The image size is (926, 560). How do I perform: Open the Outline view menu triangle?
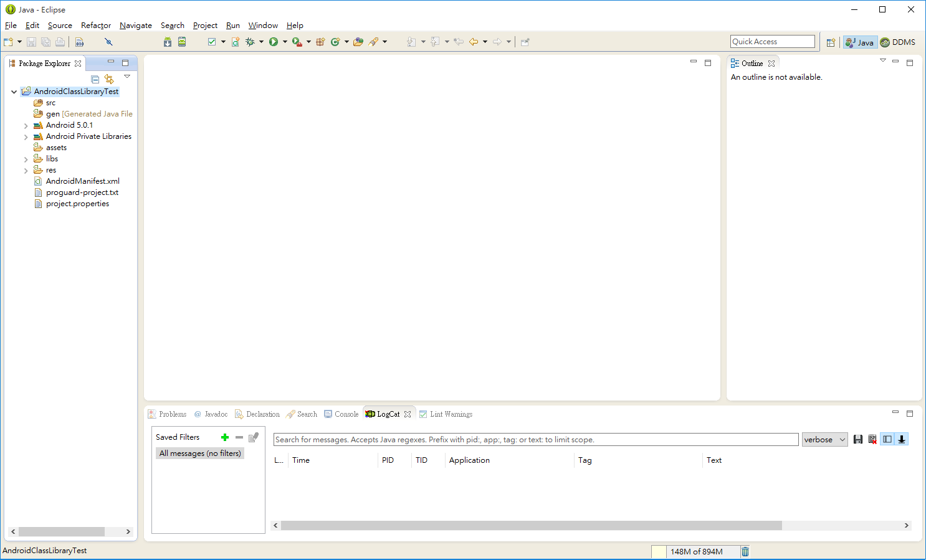[882, 60]
